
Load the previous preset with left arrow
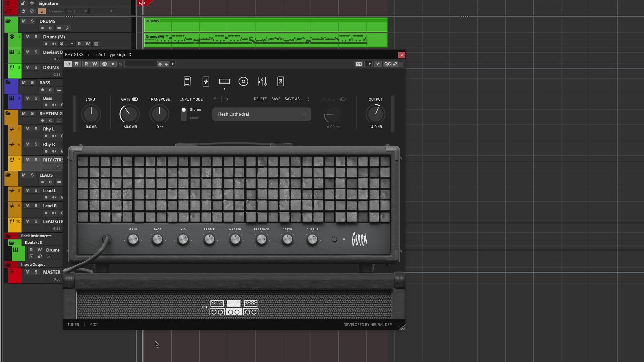click(x=216, y=99)
